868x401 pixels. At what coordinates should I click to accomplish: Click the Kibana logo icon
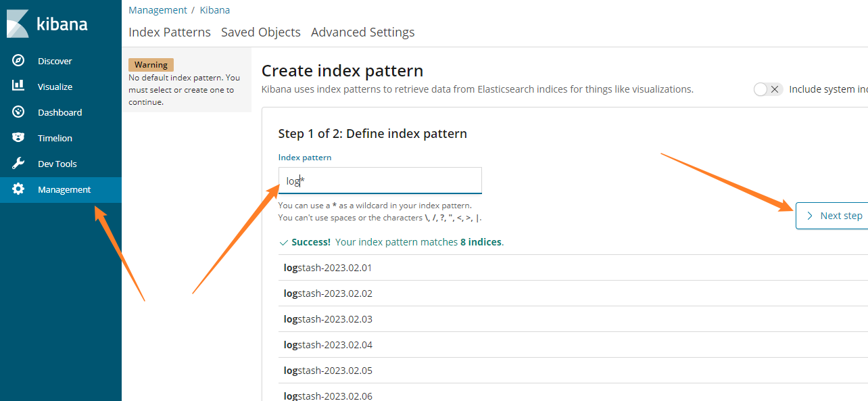(18, 24)
